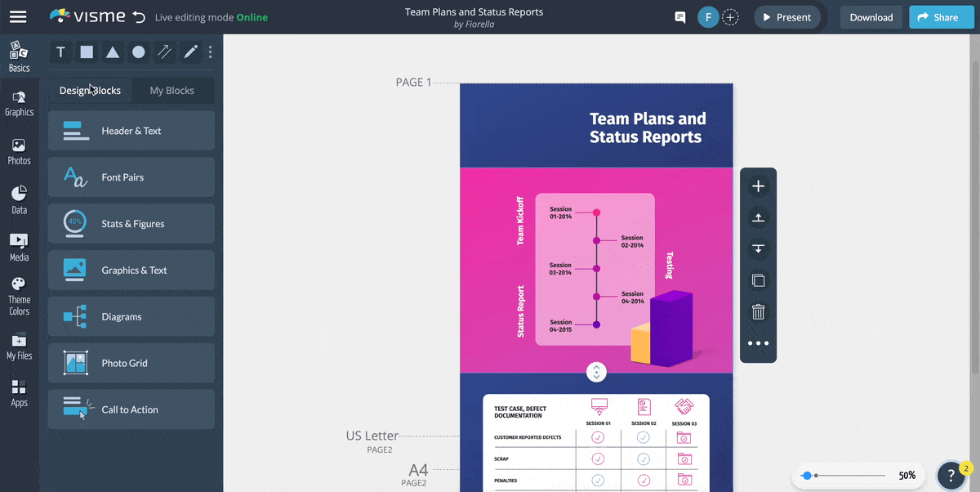Delete page using the trash icon
This screenshot has width=980, height=492.
758,311
